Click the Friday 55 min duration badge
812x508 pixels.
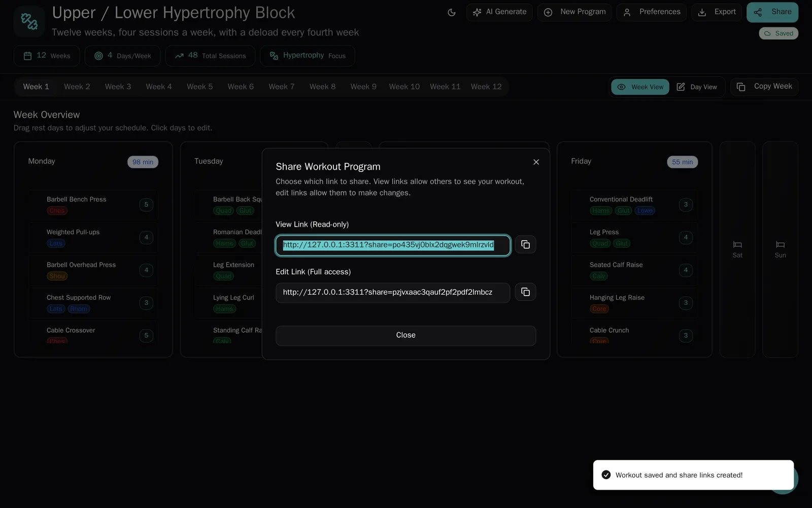point(682,162)
